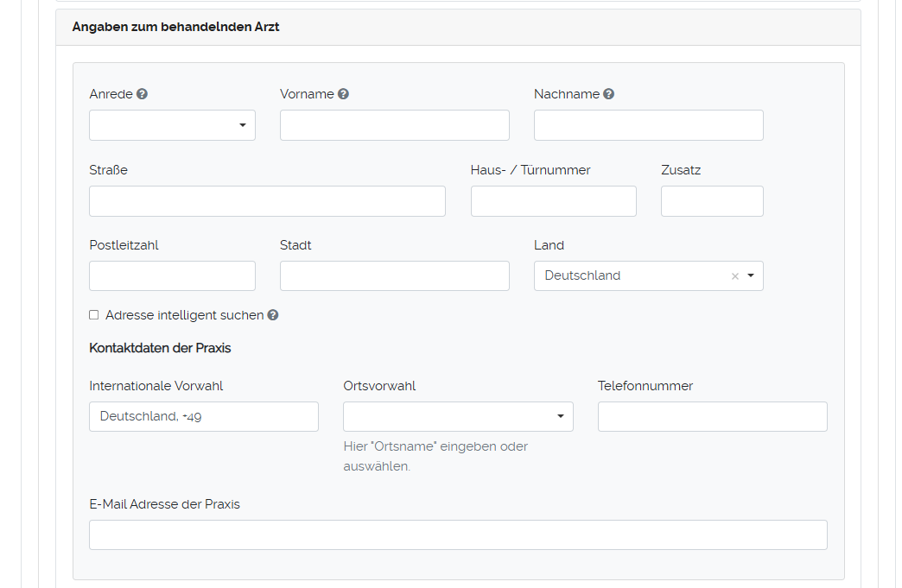Click the help icon beside Nachname
The width and height of the screenshot is (902, 588).
608,94
